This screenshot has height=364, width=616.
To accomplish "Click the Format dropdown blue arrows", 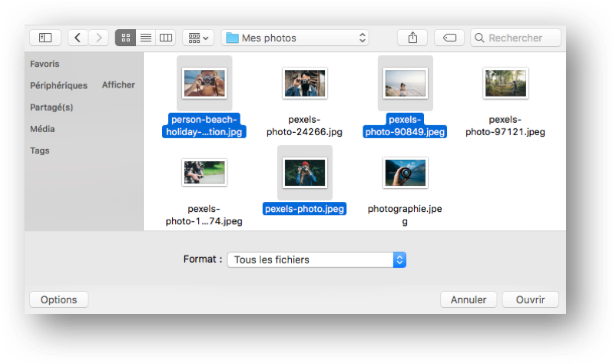I will click(399, 260).
